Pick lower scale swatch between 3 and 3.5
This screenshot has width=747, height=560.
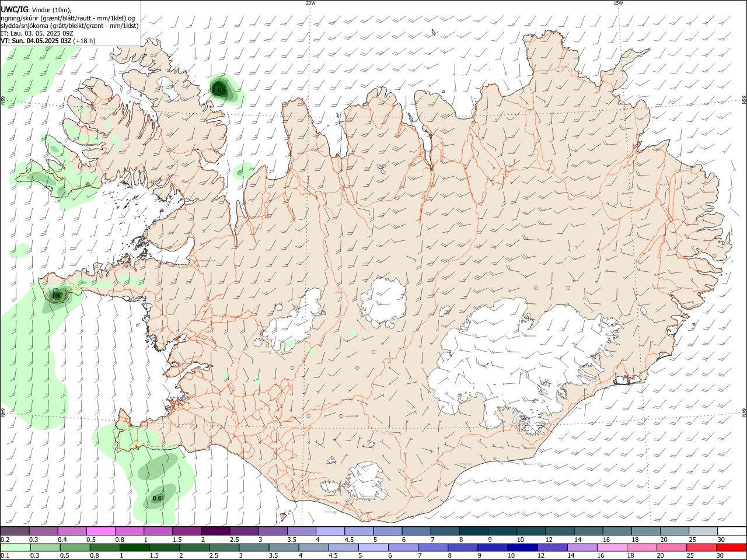pos(253,547)
